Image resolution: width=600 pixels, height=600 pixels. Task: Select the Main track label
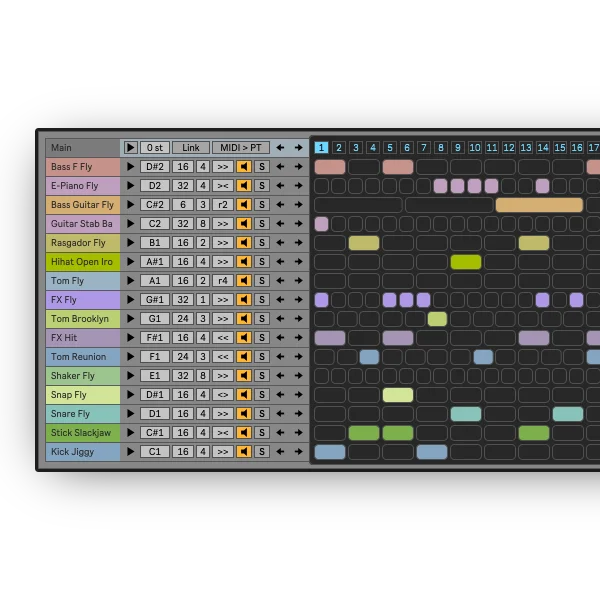click(x=83, y=148)
